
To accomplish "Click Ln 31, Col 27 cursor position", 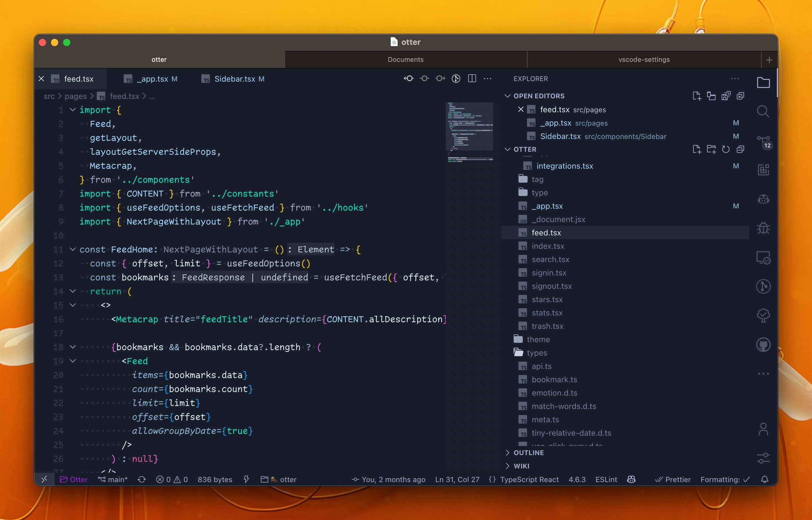I will tap(457, 479).
